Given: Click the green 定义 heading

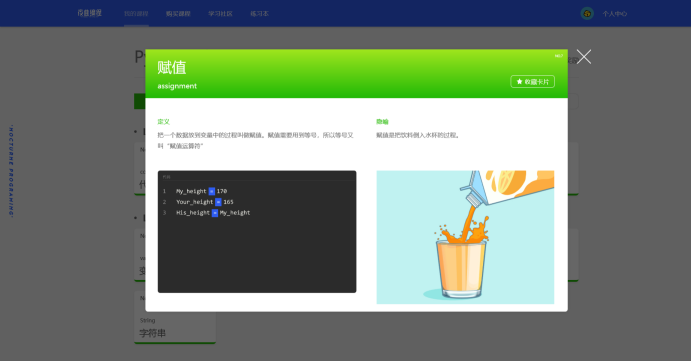Looking at the screenshot, I should pos(163,121).
